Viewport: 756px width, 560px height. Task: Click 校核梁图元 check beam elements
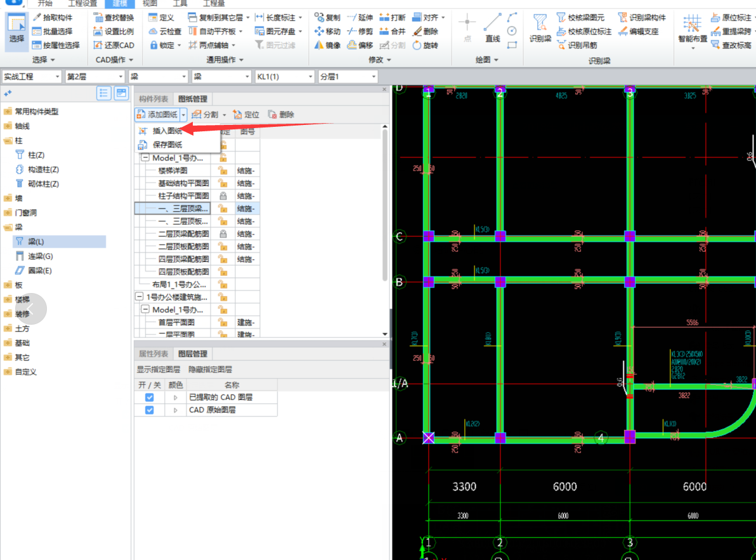click(x=580, y=17)
